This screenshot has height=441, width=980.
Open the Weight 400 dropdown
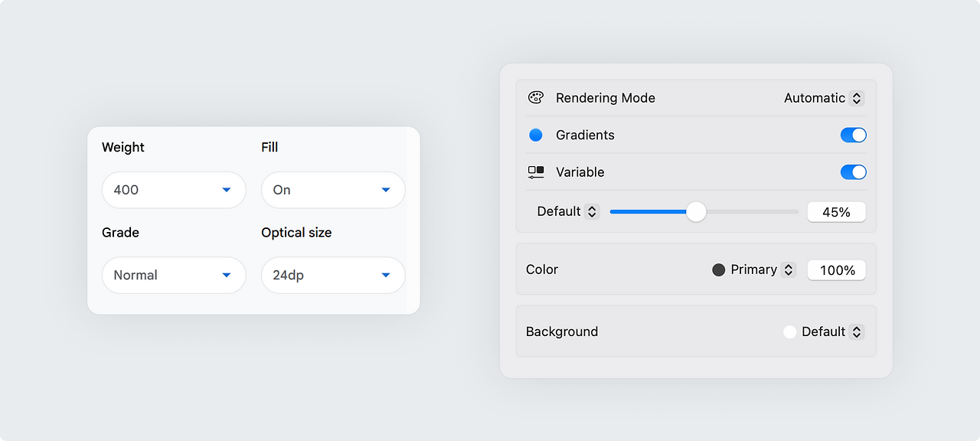[174, 190]
